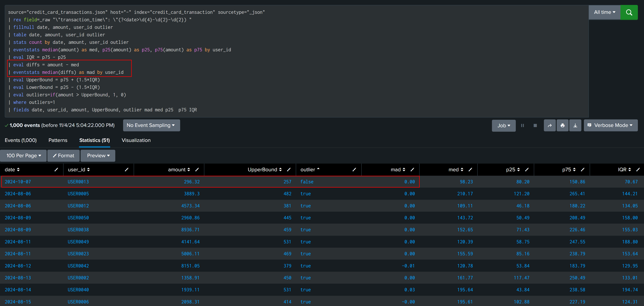Click pencil icon on amount column
The image size is (644, 306).
pyautogui.click(x=197, y=170)
